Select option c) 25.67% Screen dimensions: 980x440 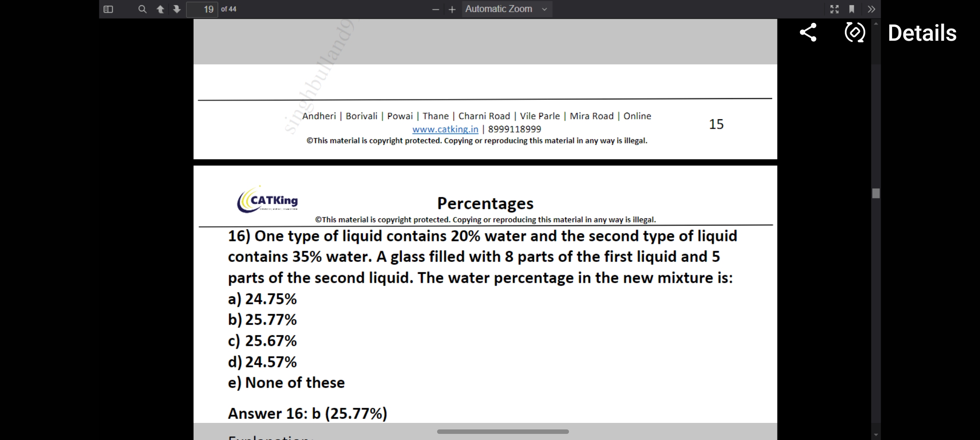(262, 341)
